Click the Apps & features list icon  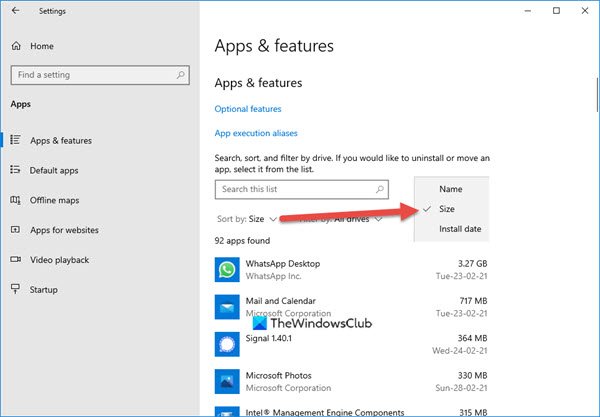tap(15, 140)
